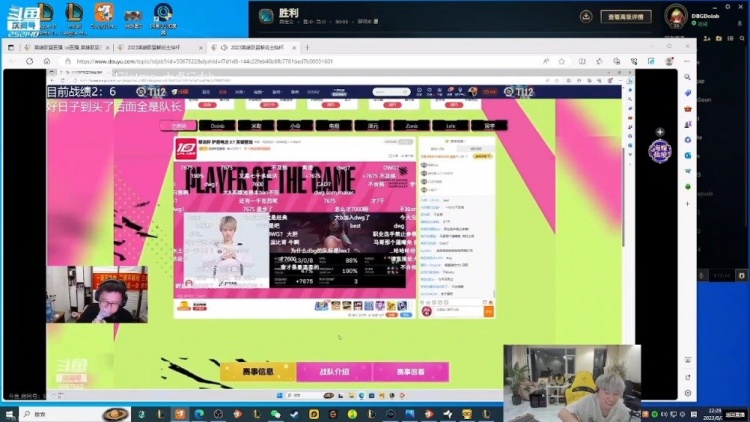
Task: Open a new browser tab
Action: tap(307, 47)
